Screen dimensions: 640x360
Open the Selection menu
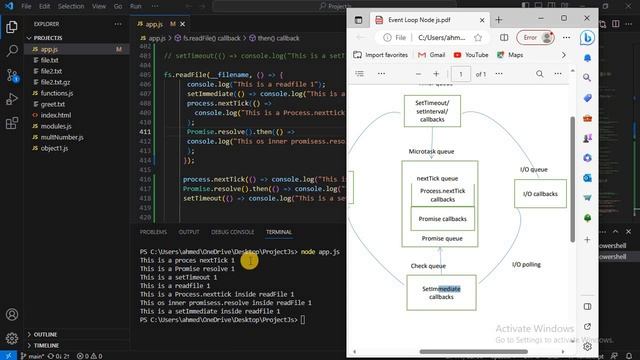tap(71, 6)
